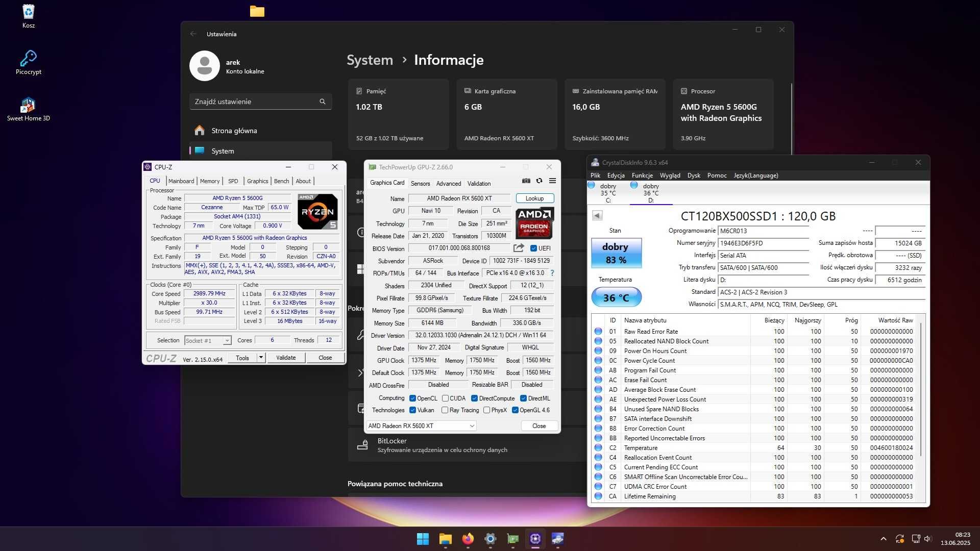Open File Explorer from the taskbar
This screenshot has width=980, height=551.
pos(446,539)
